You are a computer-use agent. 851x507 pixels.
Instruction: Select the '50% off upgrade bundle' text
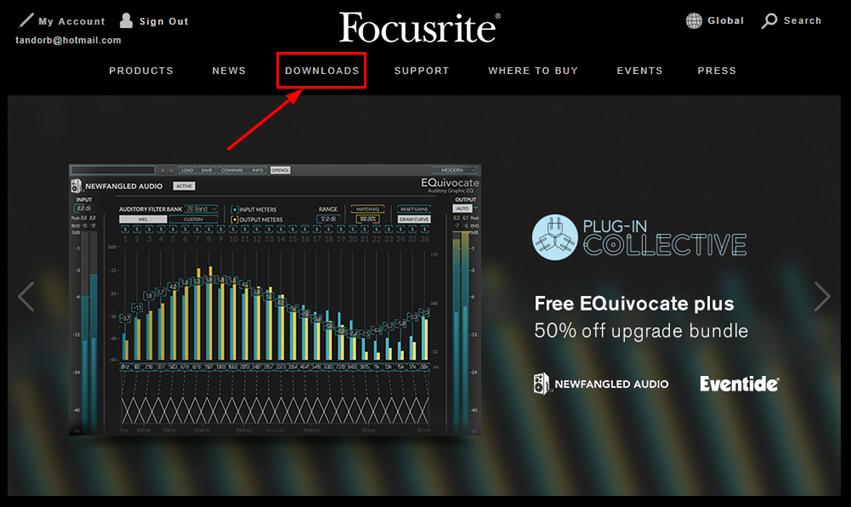[x=641, y=331]
